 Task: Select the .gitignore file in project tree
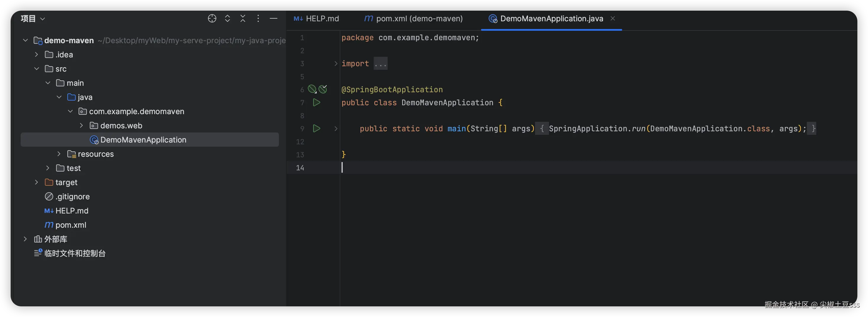click(x=72, y=197)
